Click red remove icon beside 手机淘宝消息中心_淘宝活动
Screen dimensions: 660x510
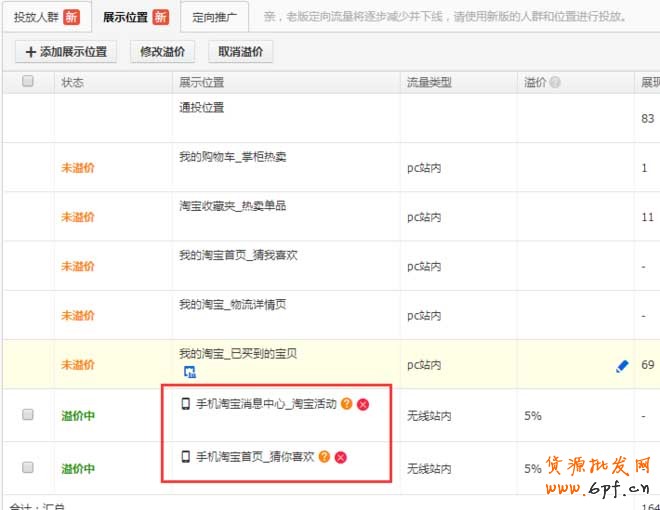(x=363, y=404)
